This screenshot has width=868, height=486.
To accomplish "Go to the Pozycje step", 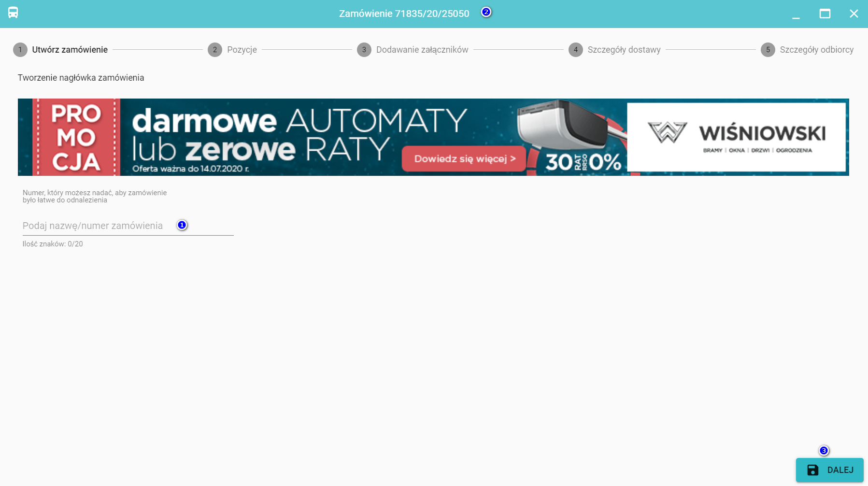I will [242, 50].
